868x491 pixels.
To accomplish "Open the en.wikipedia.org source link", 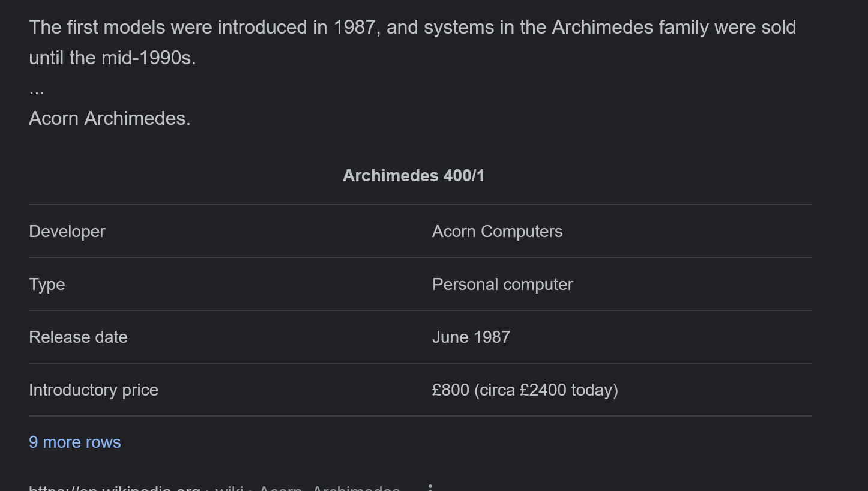I will point(115,488).
